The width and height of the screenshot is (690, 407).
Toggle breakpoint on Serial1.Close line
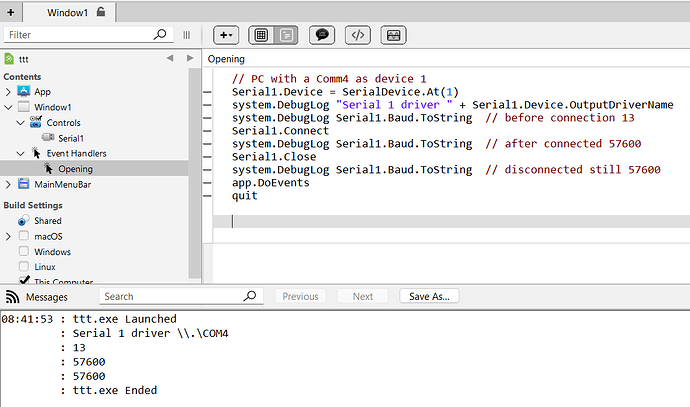[207, 157]
